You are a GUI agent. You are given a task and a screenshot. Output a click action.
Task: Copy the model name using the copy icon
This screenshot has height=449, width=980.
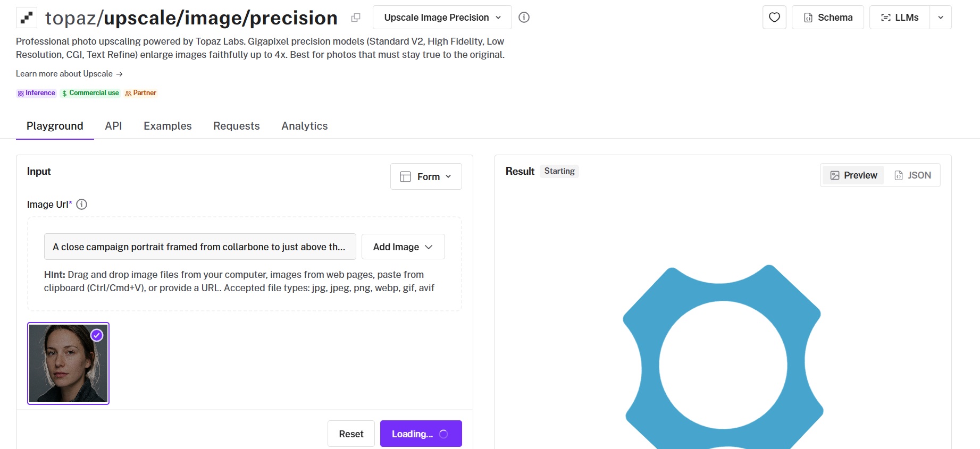tap(356, 18)
